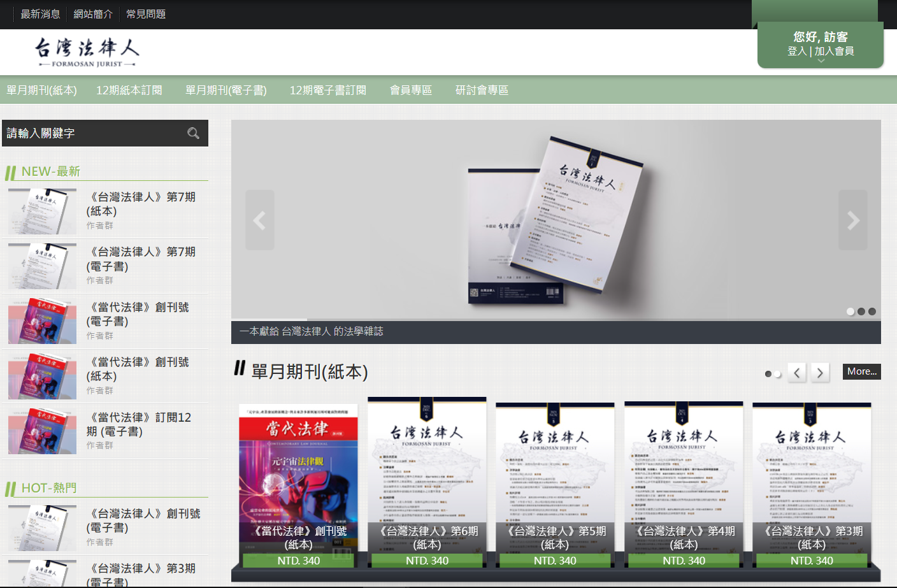Click the 台灣法律人 Formosan Jurist logo
Viewport: 897px width, 588px height.
click(x=87, y=52)
